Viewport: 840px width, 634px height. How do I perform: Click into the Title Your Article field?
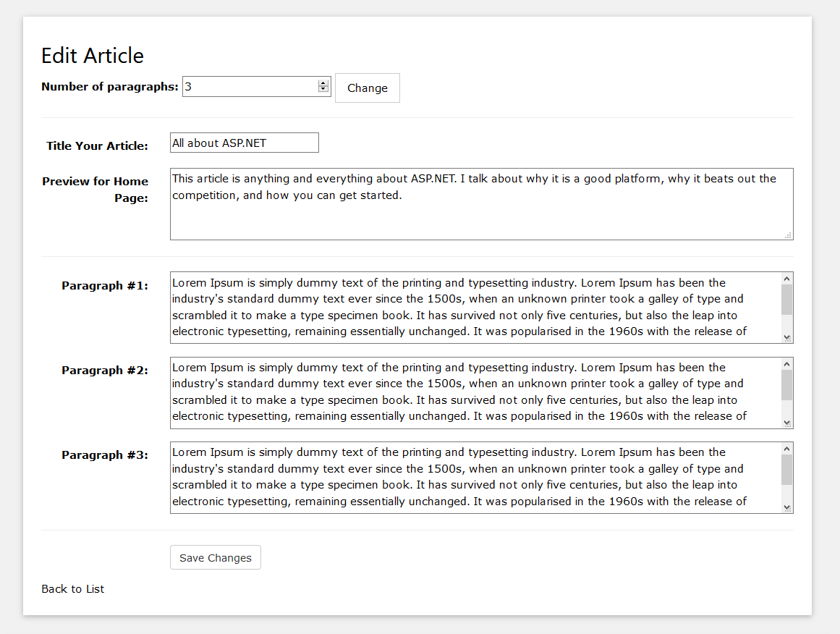[245, 143]
